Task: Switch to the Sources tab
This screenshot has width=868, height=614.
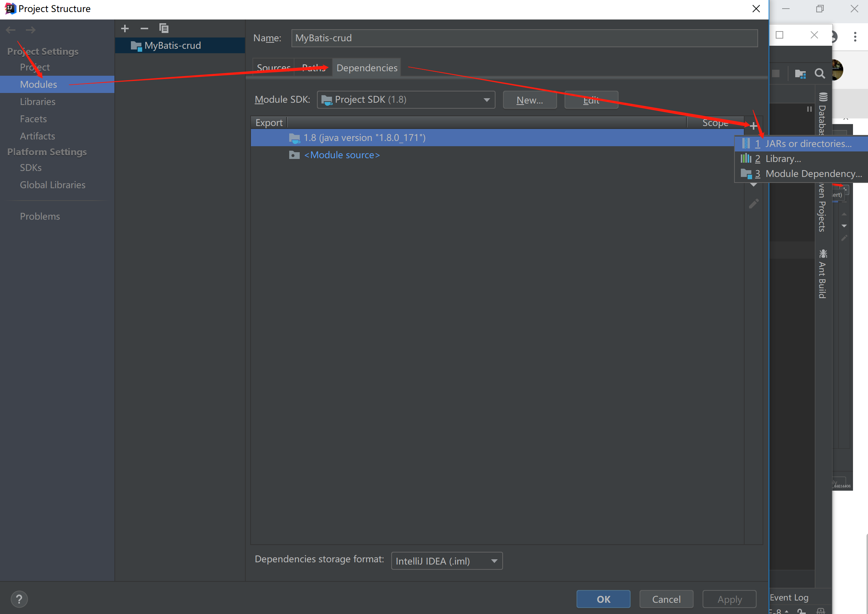Action: [x=273, y=67]
